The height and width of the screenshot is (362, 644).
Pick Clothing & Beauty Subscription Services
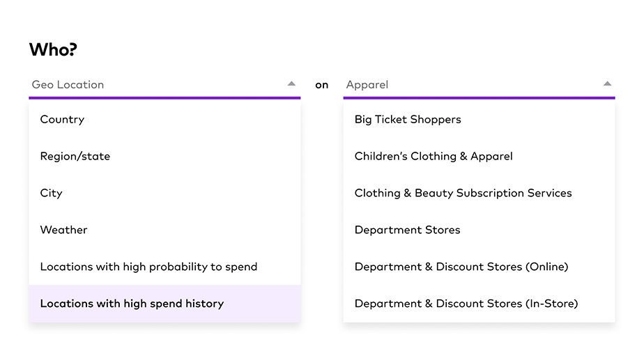coord(463,194)
